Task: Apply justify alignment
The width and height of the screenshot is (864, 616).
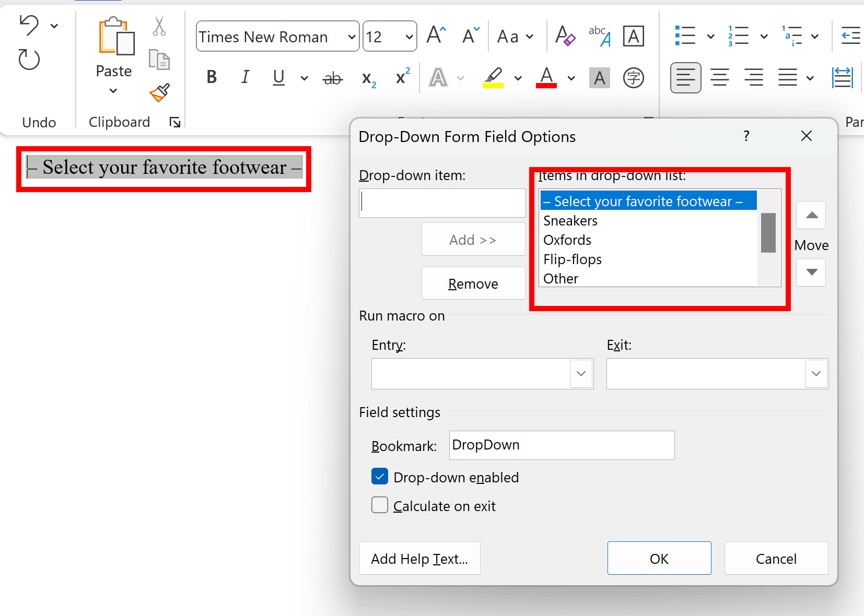Action: pyautogui.click(x=789, y=77)
